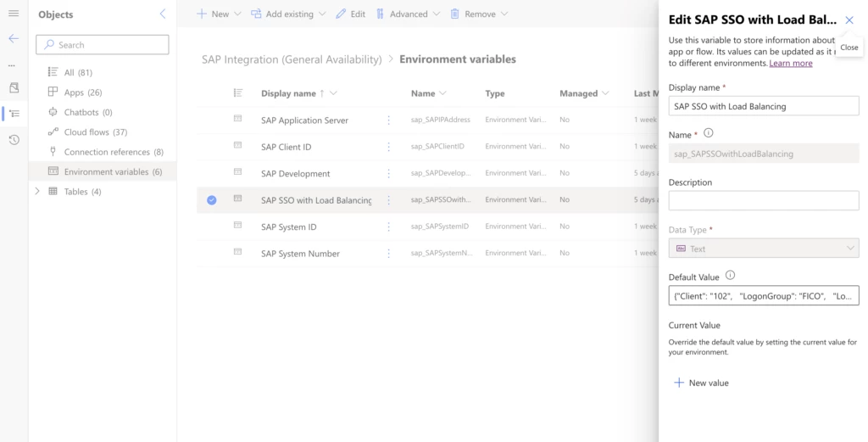The height and width of the screenshot is (442, 868).
Task: Expand the Tables tree node
Action: (x=37, y=192)
